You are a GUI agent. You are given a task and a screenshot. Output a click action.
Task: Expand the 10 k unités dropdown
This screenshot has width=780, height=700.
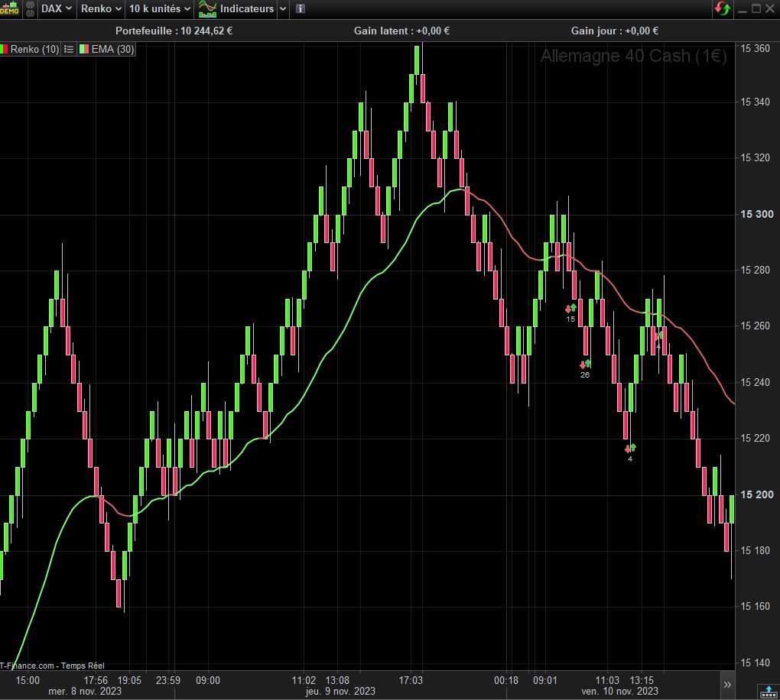(x=160, y=9)
